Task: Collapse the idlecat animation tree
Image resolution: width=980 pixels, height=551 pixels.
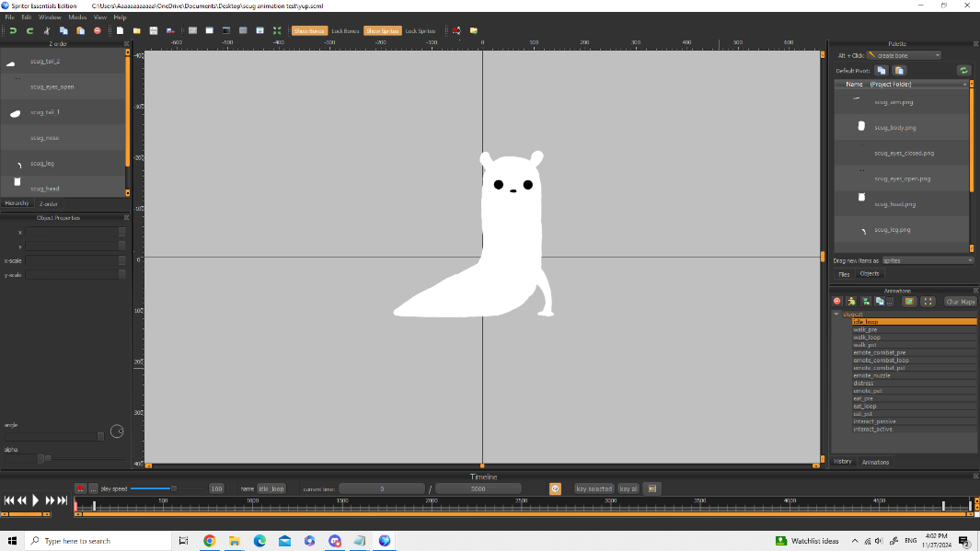Action: [x=835, y=313]
